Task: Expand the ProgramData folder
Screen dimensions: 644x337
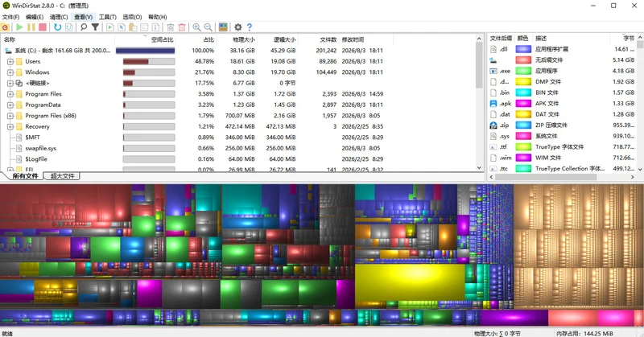Action: pyautogui.click(x=10, y=105)
